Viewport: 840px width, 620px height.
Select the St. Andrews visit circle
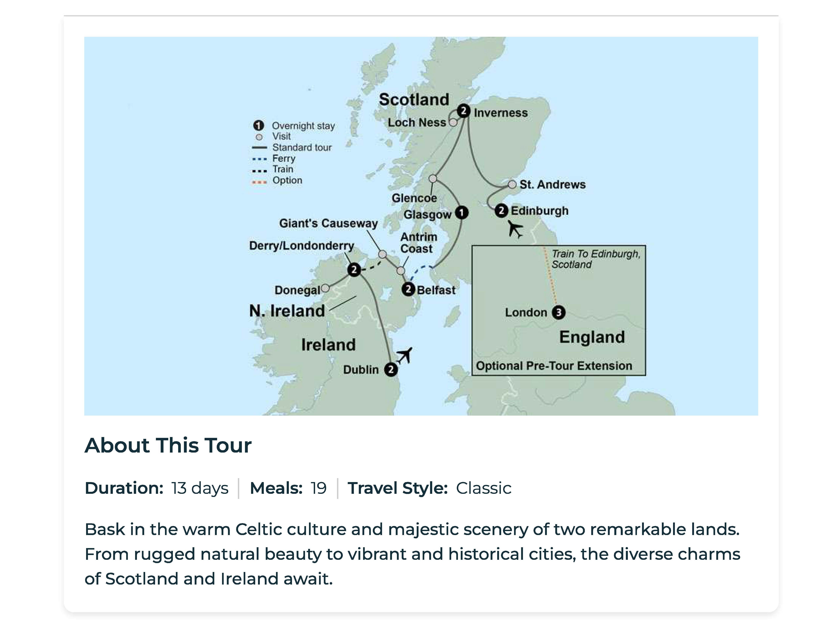point(512,185)
